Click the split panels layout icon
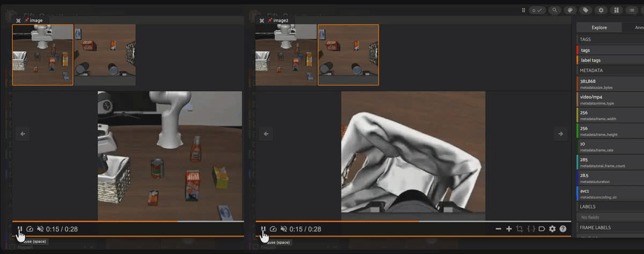644x254 pixels. point(616,10)
